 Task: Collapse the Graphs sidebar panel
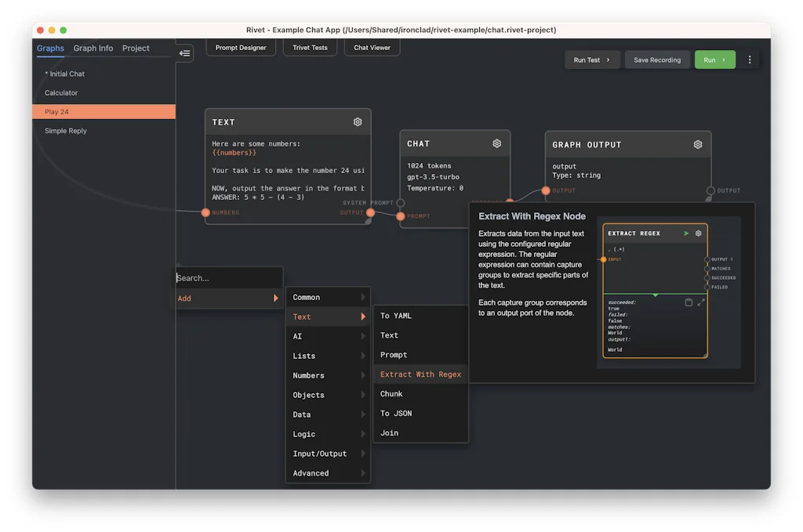click(x=185, y=53)
